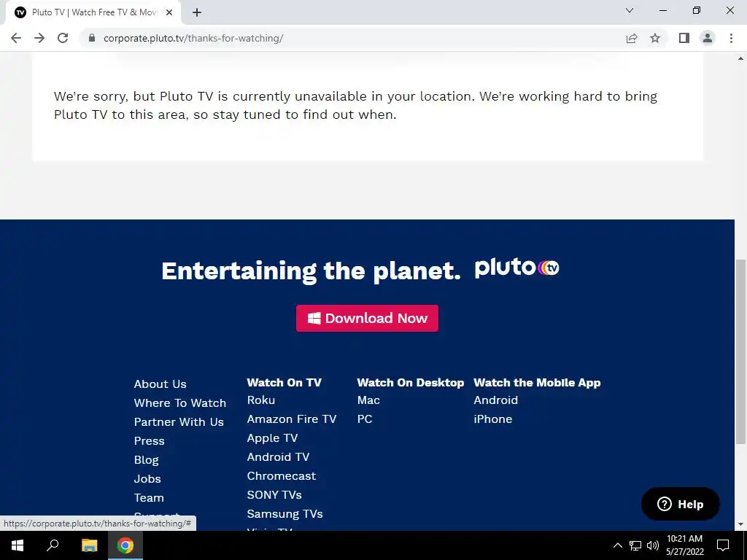Click the Entertaining the planet headline
The width and height of the screenshot is (747, 560).
[x=311, y=271]
